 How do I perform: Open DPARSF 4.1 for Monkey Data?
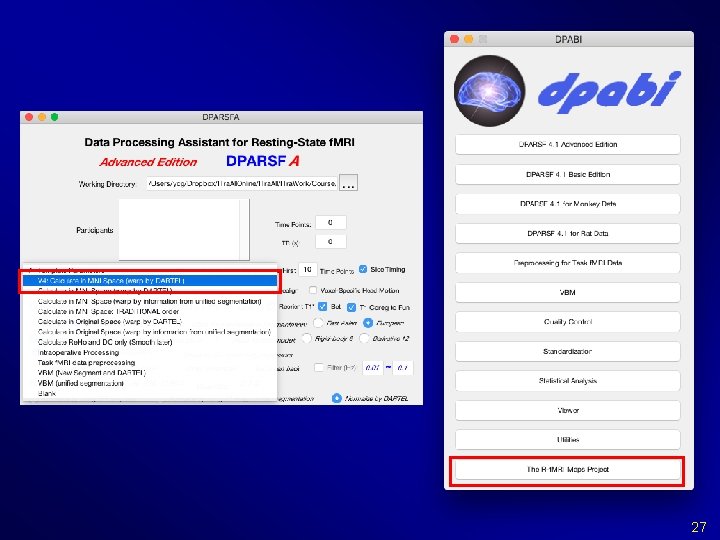pos(568,203)
